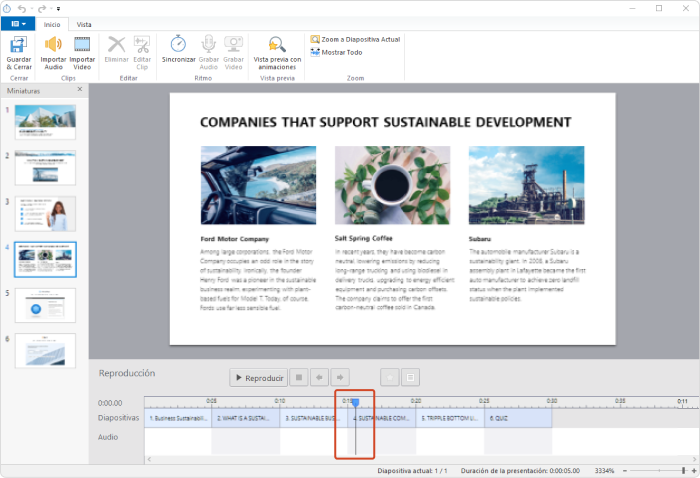Click the coffee cup photo

tap(392, 185)
